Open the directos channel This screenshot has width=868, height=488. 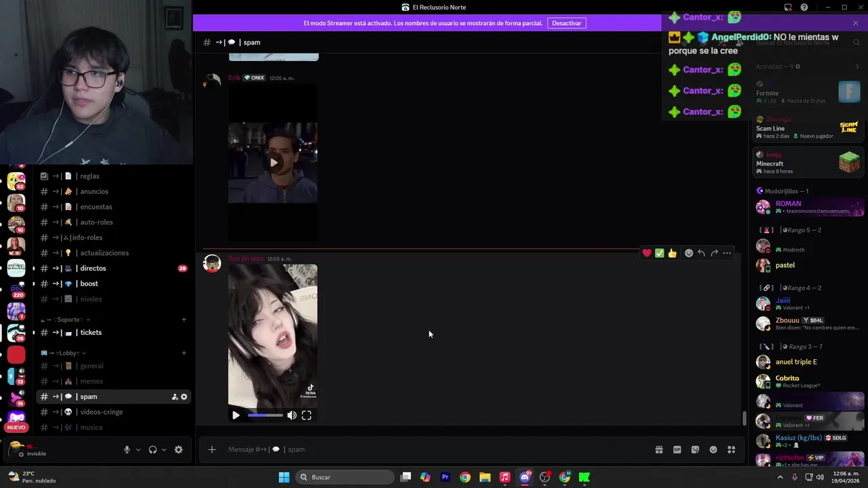click(113, 268)
